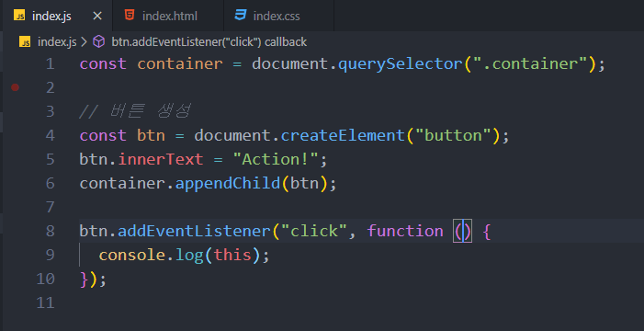The width and height of the screenshot is (644, 331).
Task: Switch to the index.css tab
Action: 279,16
